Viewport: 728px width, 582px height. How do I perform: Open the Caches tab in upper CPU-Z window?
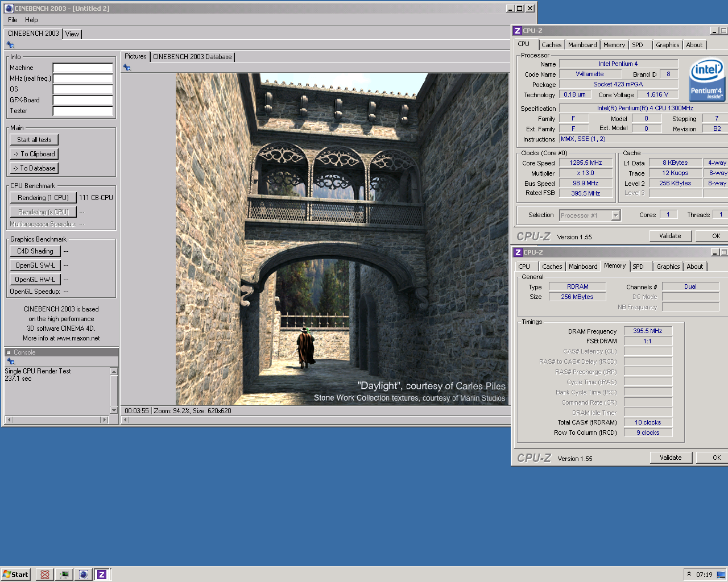coord(552,45)
